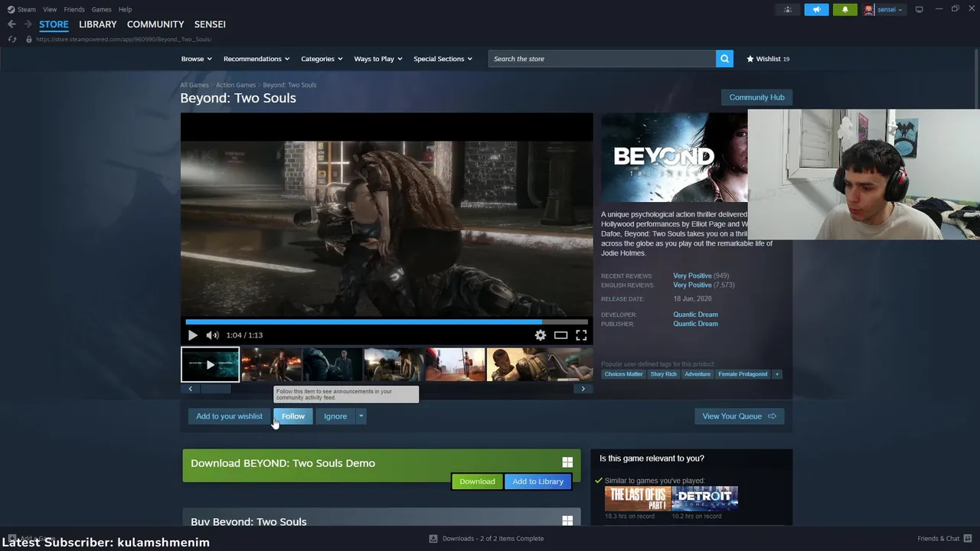Go forward with the navigation arrow

(28, 24)
